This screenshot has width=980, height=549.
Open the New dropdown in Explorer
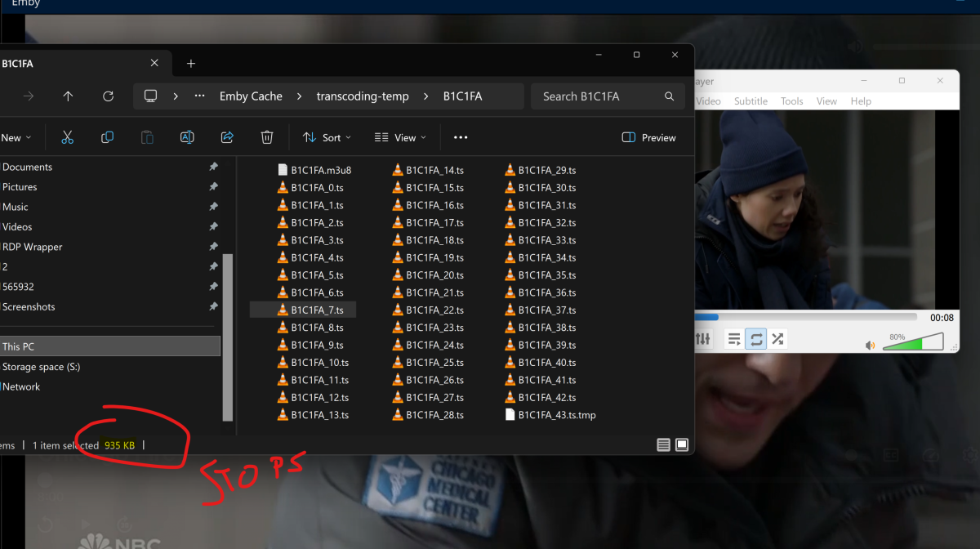[x=16, y=137]
